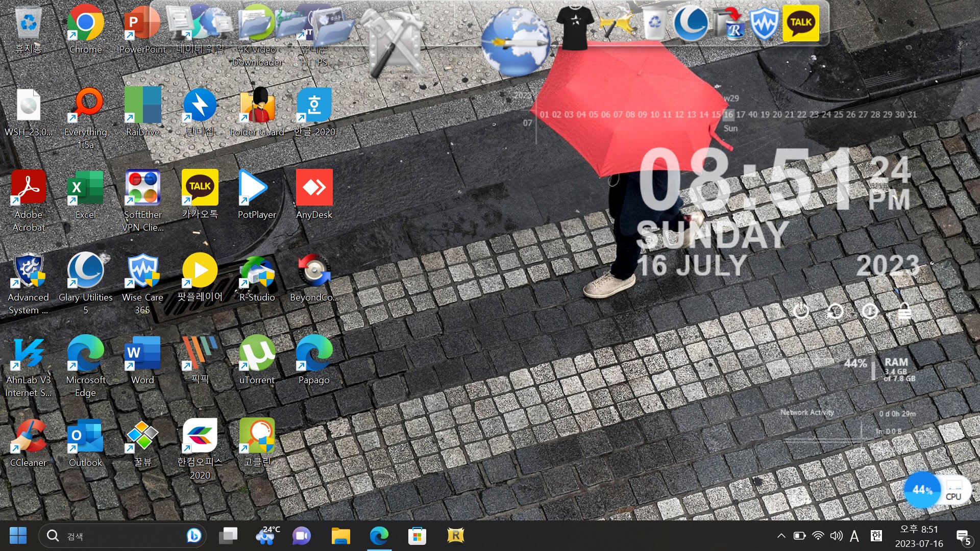Launch 한컴오피스 2020 shortcut

(x=200, y=449)
